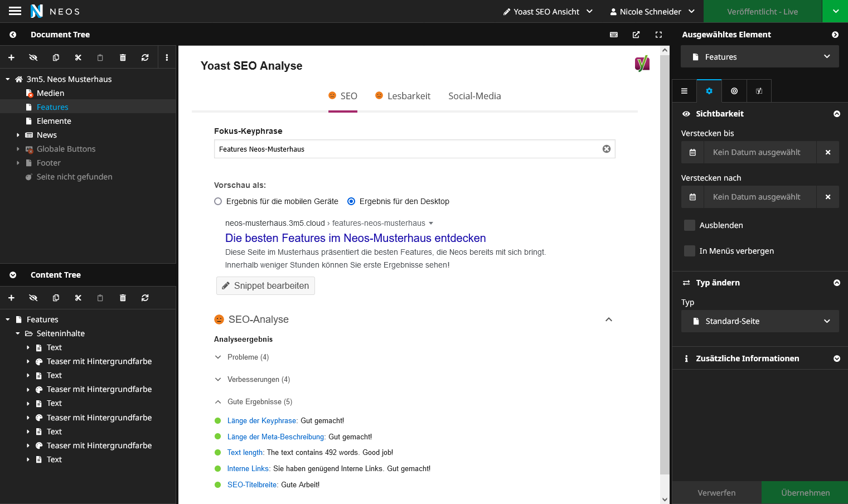Open Yoast SEO Ansicht dropdown
848x504 pixels.
[548, 11]
